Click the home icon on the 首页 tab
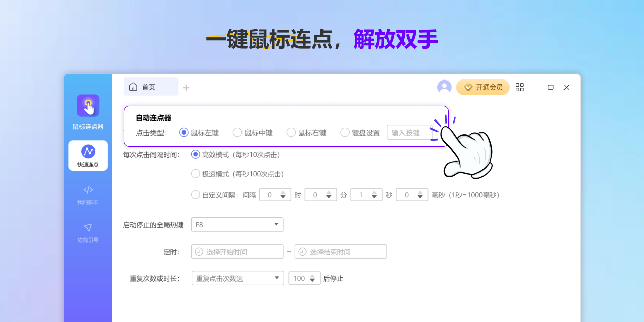This screenshot has width=644, height=322. click(133, 87)
